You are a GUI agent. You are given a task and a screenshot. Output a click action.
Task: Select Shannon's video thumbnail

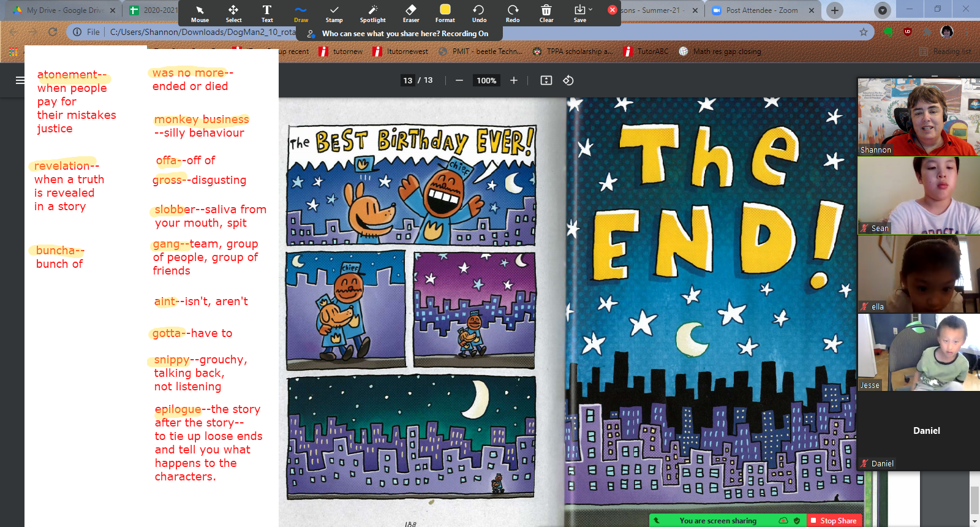coord(919,116)
